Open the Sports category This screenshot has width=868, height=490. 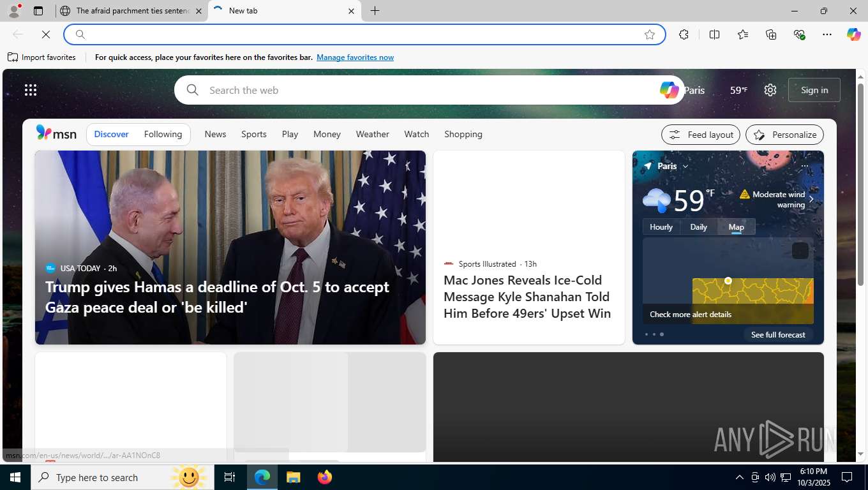[x=254, y=134]
